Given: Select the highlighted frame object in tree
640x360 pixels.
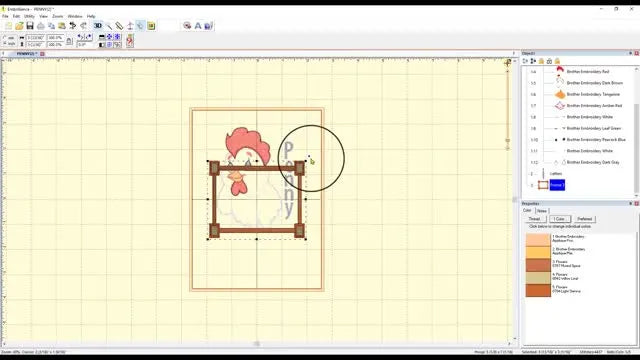Looking at the screenshot, I should click(x=557, y=185).
